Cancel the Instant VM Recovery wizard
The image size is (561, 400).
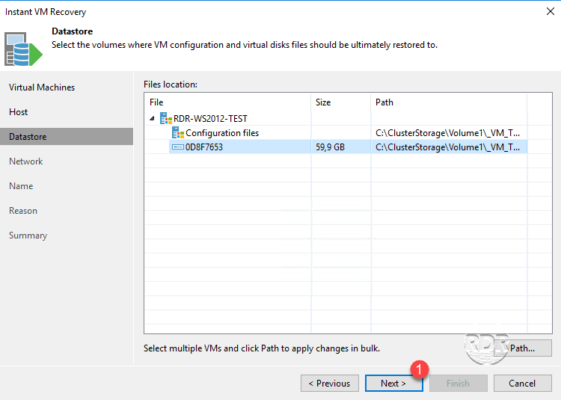tap(522, 383)
